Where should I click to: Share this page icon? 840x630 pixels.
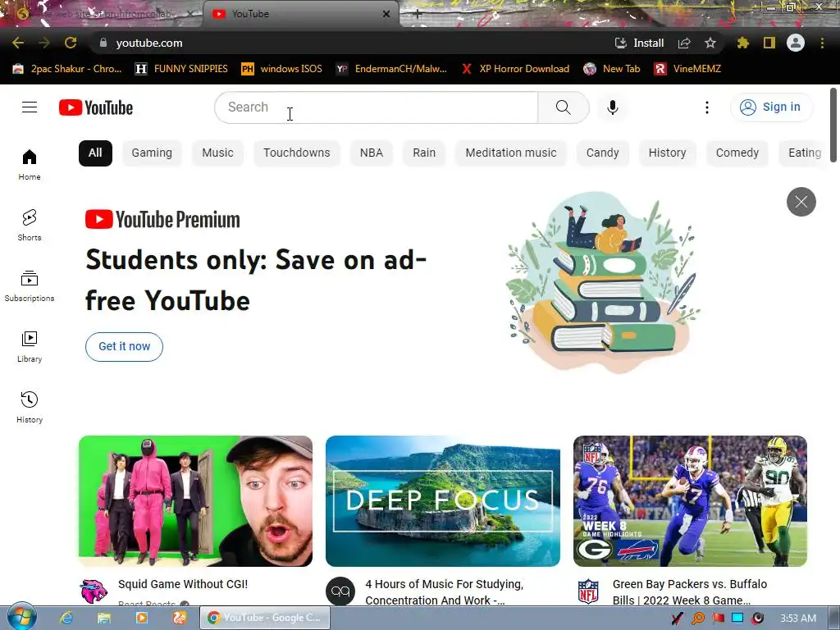[684, 43]
